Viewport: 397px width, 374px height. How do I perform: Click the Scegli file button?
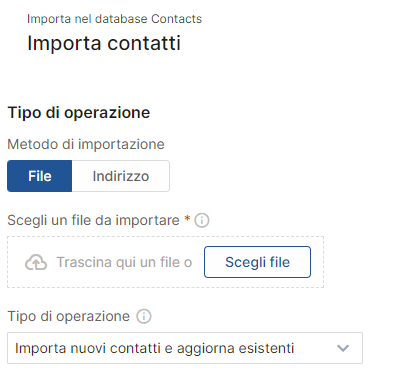257,262
